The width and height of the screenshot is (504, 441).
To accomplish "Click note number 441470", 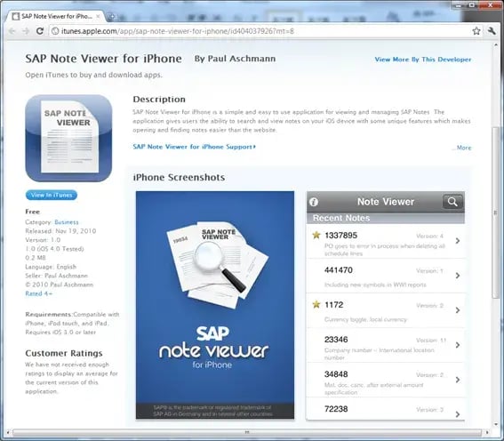I will coord(339,270).
